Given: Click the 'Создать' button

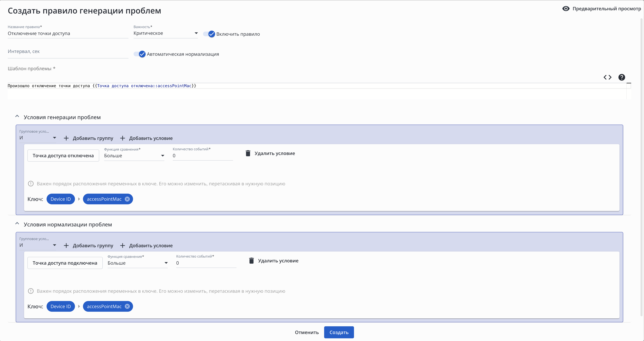Looking at the screenshot, I should tap(339, 332).
